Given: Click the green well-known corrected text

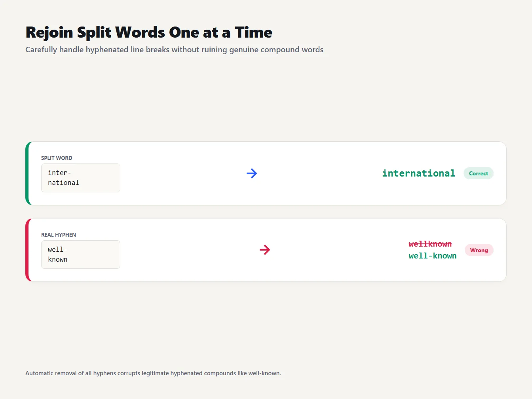Looking at the screenshot, I should tap(433, 256).
